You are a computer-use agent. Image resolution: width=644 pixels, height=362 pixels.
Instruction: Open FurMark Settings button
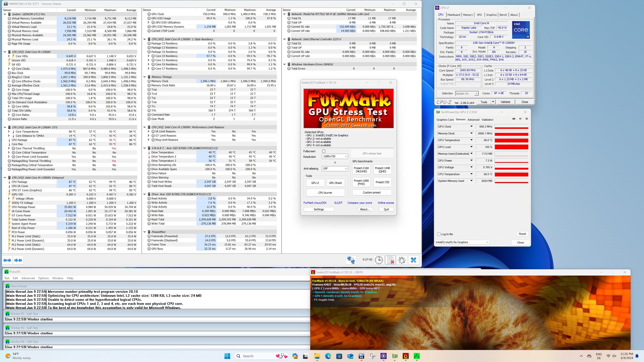tap(319, 209)
